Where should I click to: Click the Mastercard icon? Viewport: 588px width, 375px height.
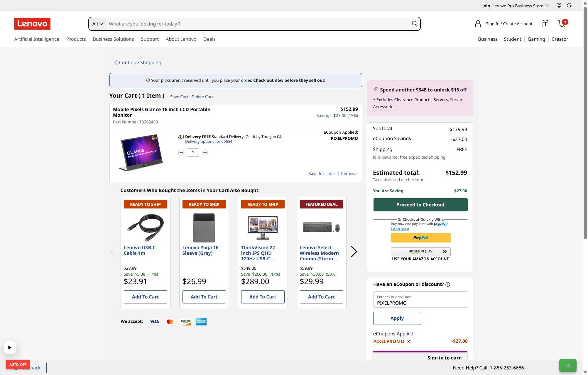(170, 322)
